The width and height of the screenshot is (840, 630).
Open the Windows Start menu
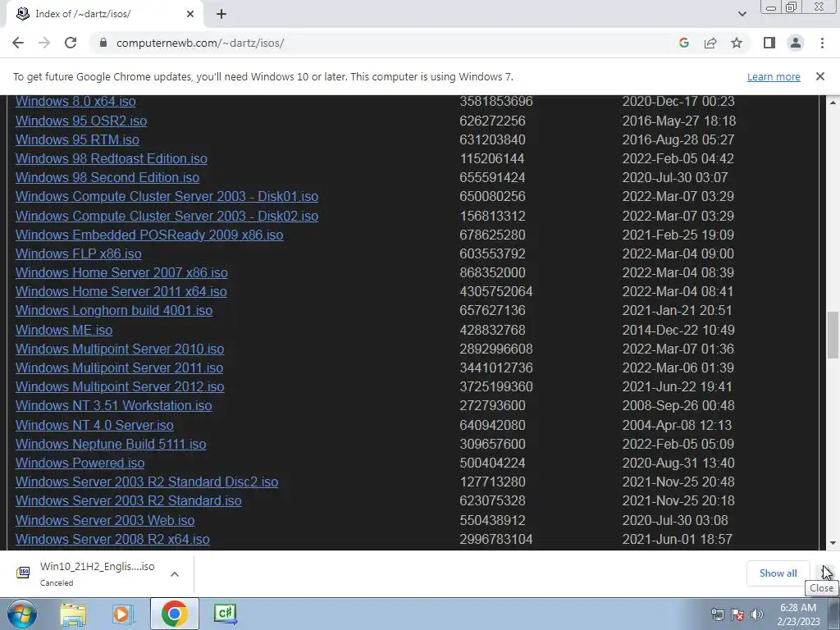[22, 614]
